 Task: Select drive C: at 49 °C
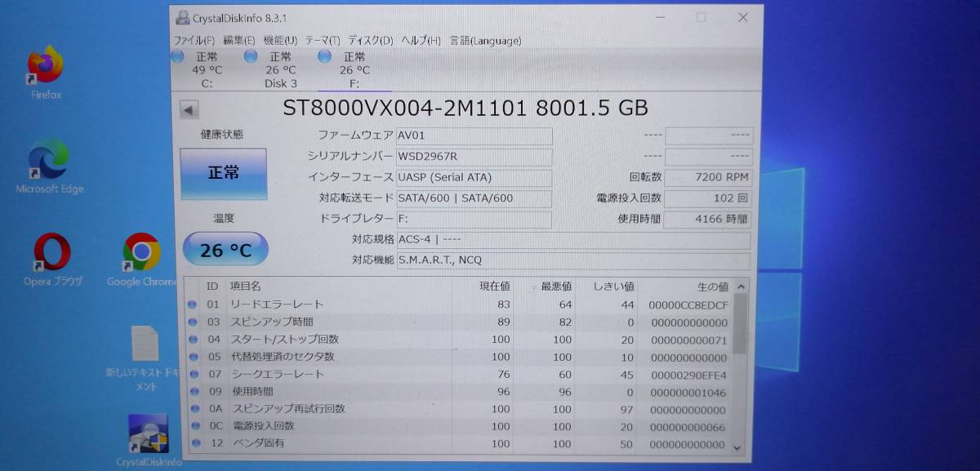tap(205, 69)
